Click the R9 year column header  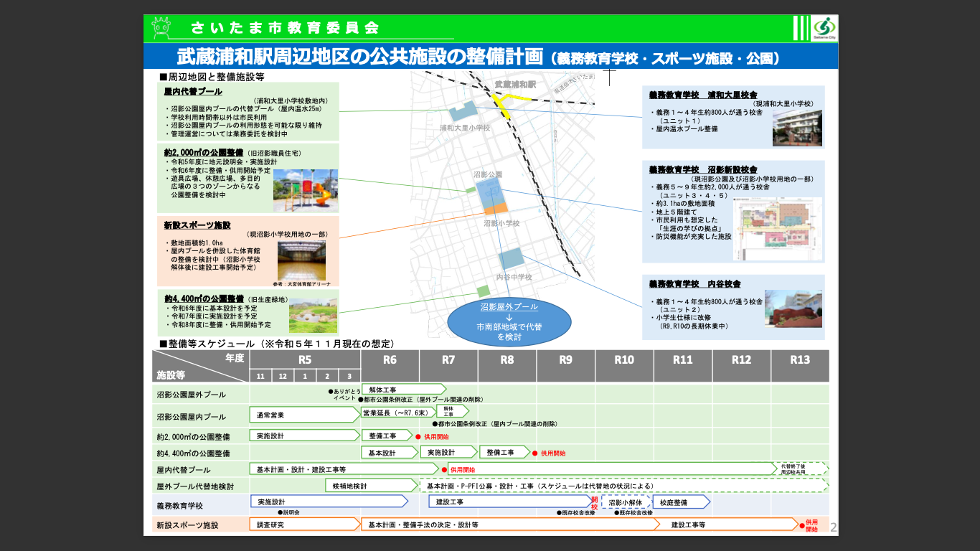[565, 360]
